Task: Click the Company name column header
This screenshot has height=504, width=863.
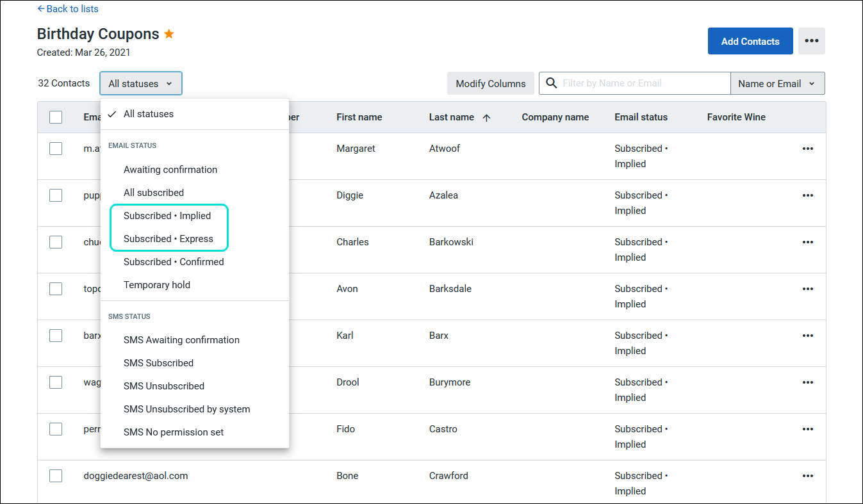Action: (x=555, y=117)
